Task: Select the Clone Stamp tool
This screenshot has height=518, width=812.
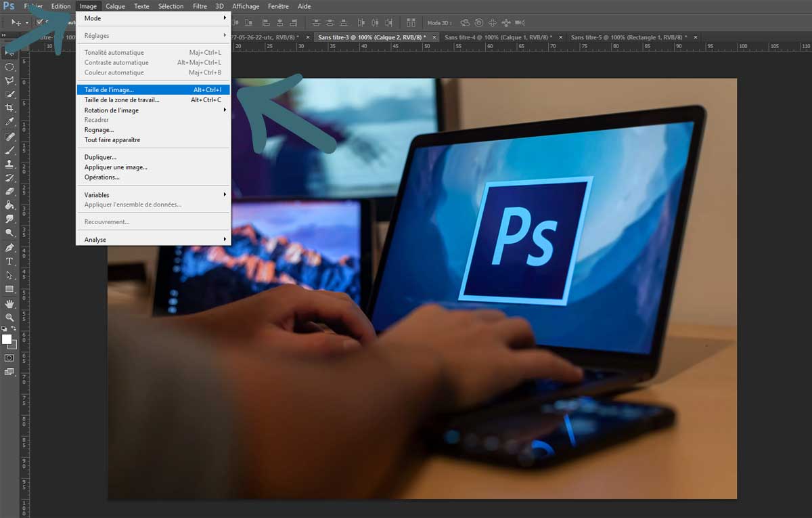Action: coord(9,163)
